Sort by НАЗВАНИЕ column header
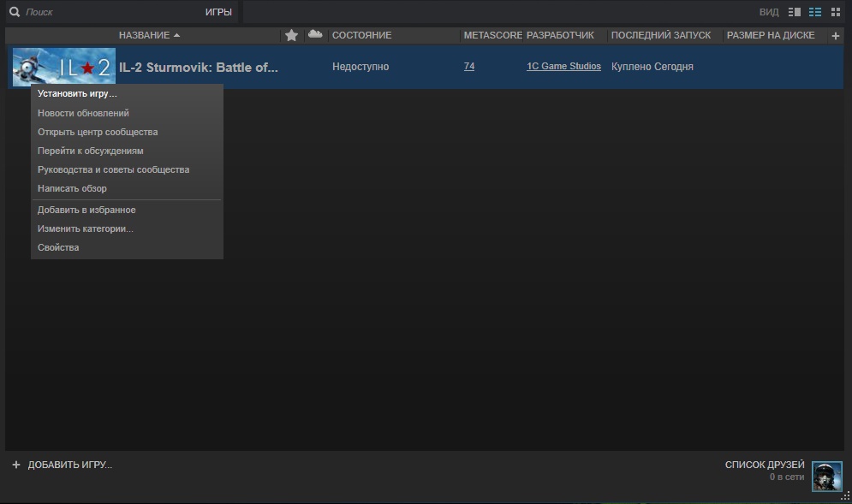 pos(144,35)
